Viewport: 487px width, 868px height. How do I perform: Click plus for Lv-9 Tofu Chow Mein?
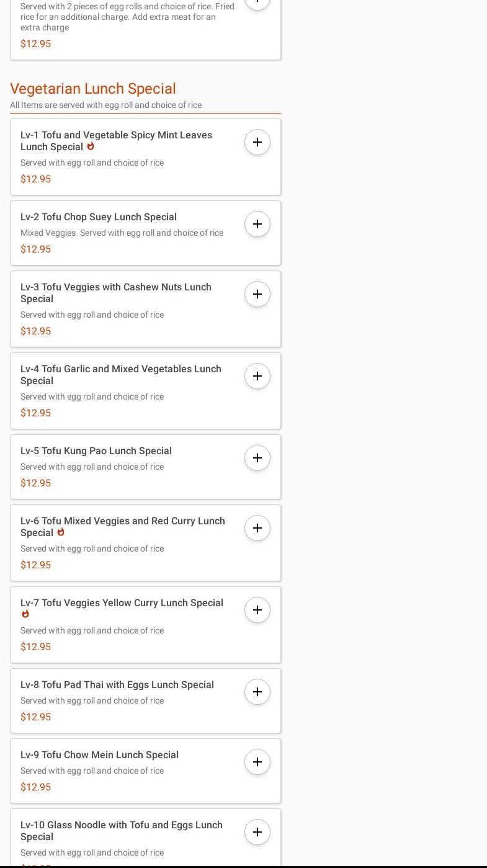click(x=257, y=762)
